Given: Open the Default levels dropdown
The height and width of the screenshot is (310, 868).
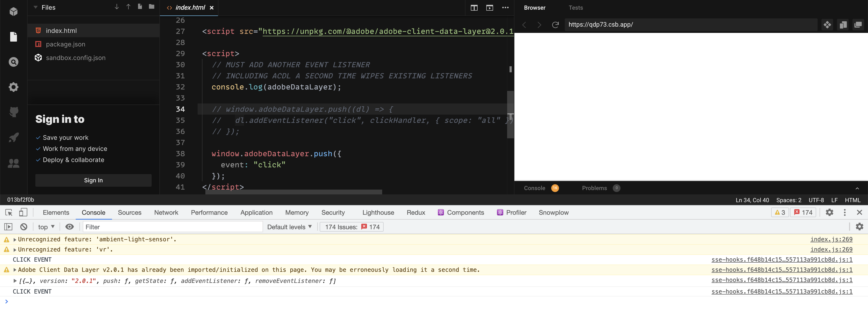Looking at the screenshot, I should coord(289,227).
